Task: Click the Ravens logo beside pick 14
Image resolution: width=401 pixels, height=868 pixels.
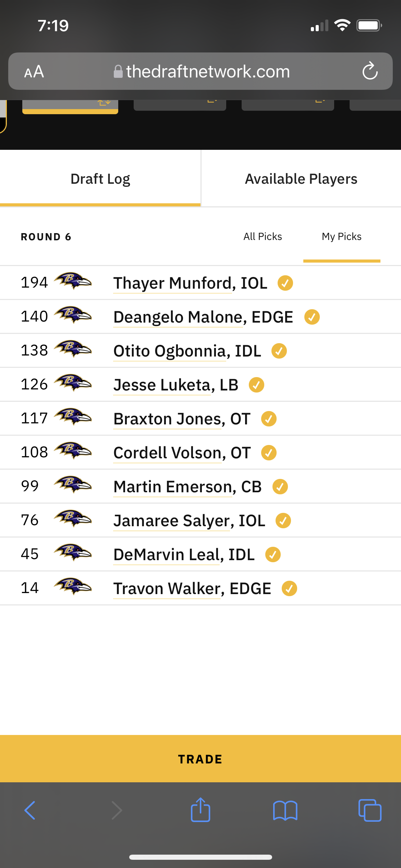Action: point(73,587)
